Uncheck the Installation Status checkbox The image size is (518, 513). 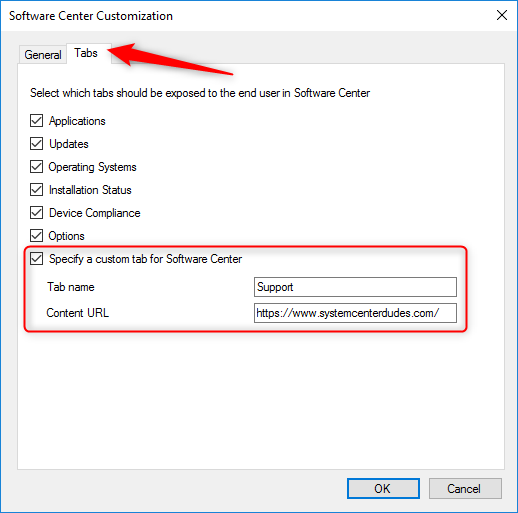(x=36, y=190)
